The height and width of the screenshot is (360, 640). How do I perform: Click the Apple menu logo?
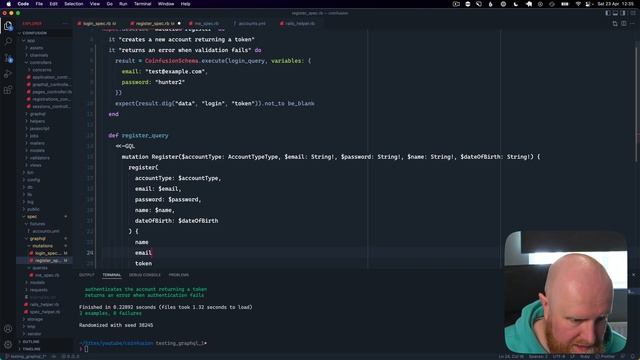(x=9, y=4)
